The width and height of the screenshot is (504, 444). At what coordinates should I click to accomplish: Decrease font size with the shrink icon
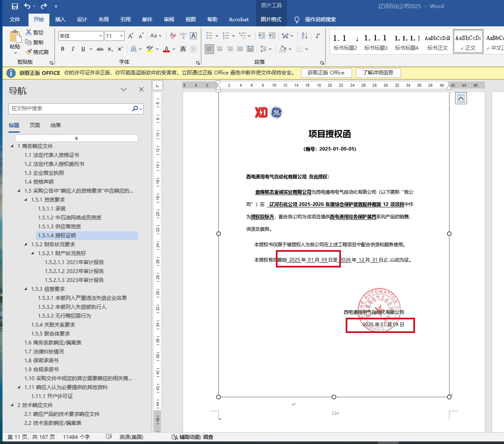pyautogui.click(x=141, y=36)
